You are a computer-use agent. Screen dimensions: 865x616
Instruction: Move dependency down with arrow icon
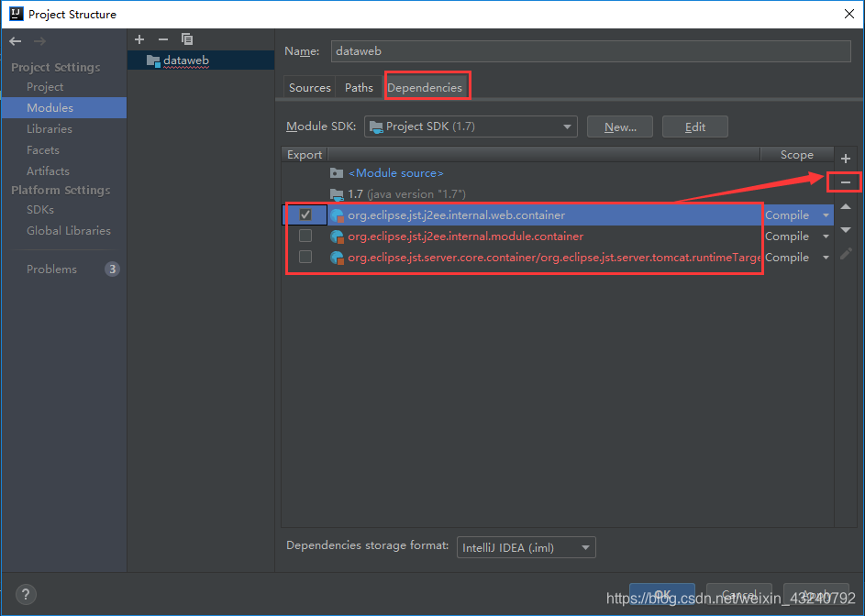(x=845, y=230)
